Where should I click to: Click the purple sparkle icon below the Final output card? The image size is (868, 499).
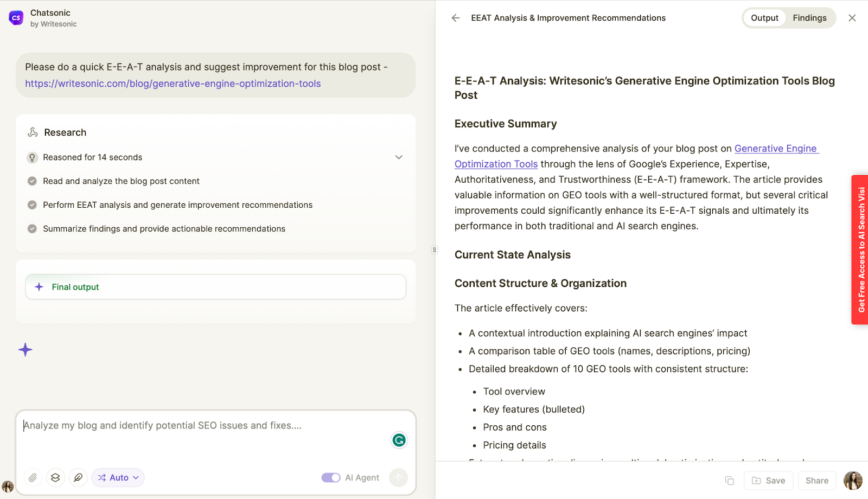[25, 350]
